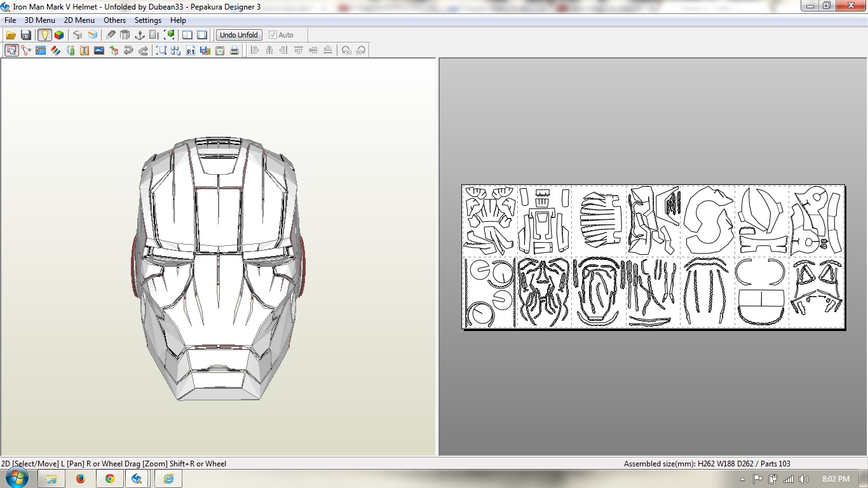The height and width of the screenshot is (488, 868).
Task: Switch to the single-pane window layout icon
Action: click(x=202, y=35)
